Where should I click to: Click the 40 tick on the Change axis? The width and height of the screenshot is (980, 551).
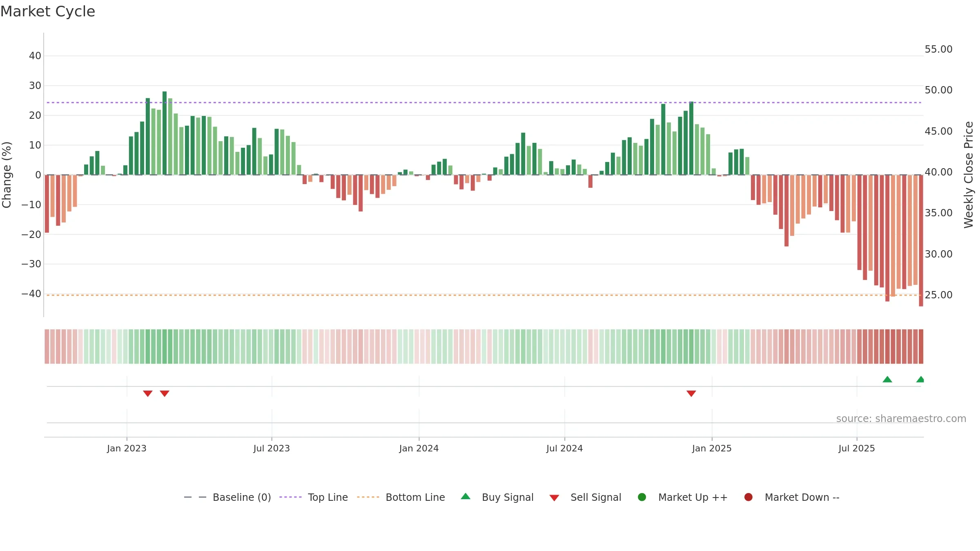pos(35,56)
